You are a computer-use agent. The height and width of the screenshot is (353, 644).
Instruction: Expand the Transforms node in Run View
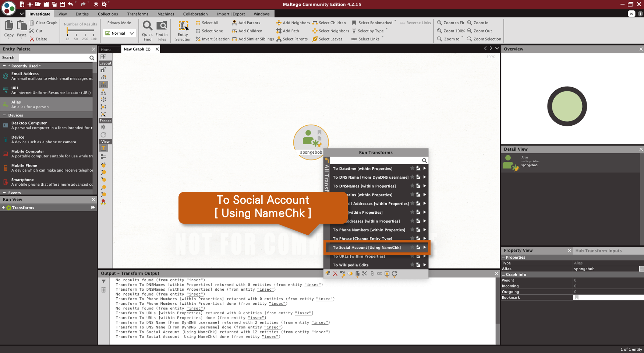pos(3,208)
